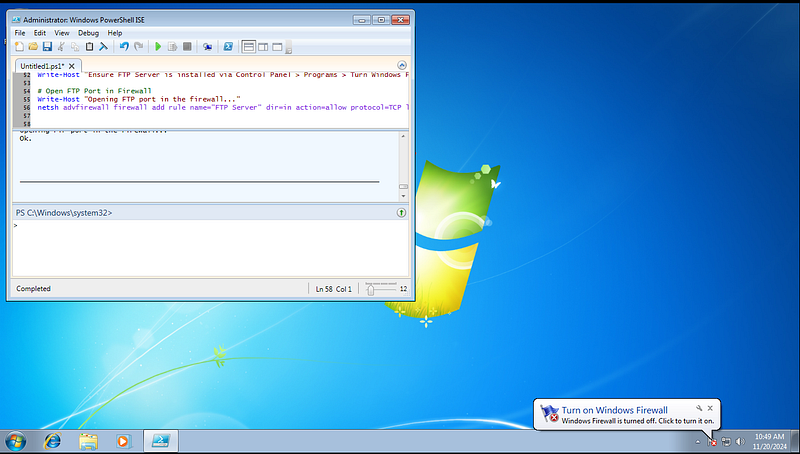Screen dimensions: 800x454
Task: Undo the last edit with the blue arrow
Action: tap(124, 47)
